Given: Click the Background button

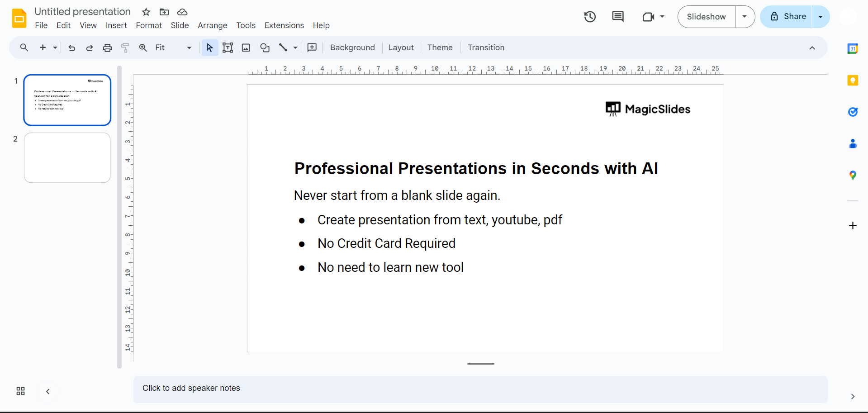Looking at the screenshot, I should pos(352,47).
